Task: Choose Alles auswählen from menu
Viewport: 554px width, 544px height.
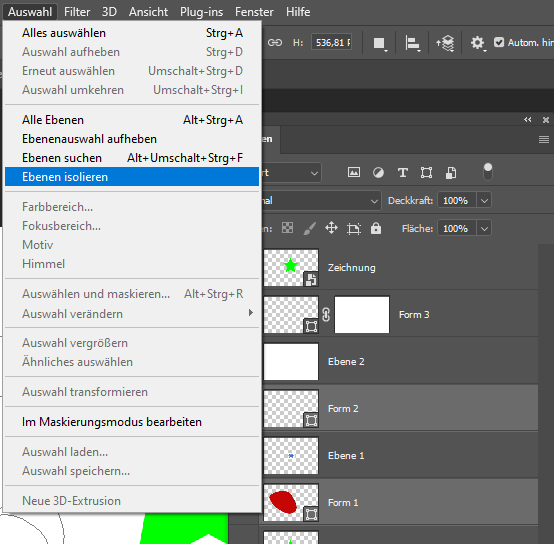Action: tap(132, 33)
